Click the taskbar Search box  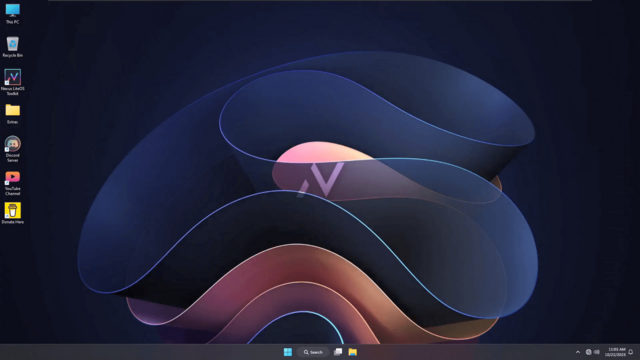coord(313,352)
